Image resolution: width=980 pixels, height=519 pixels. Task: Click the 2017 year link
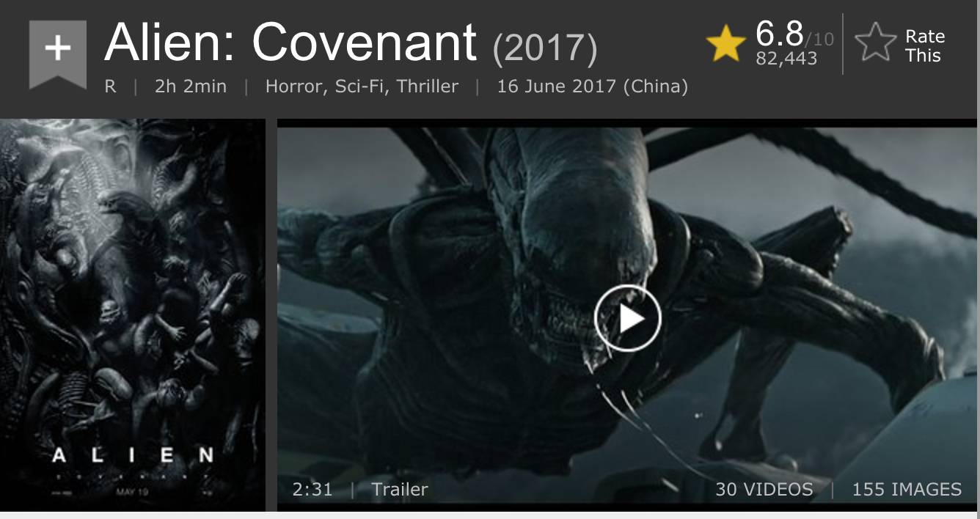545,48
